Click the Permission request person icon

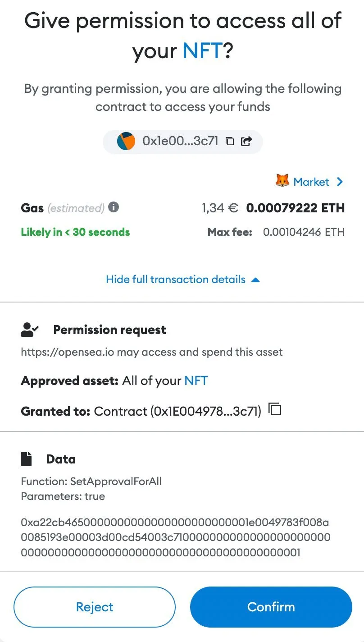tap(30, 330)
